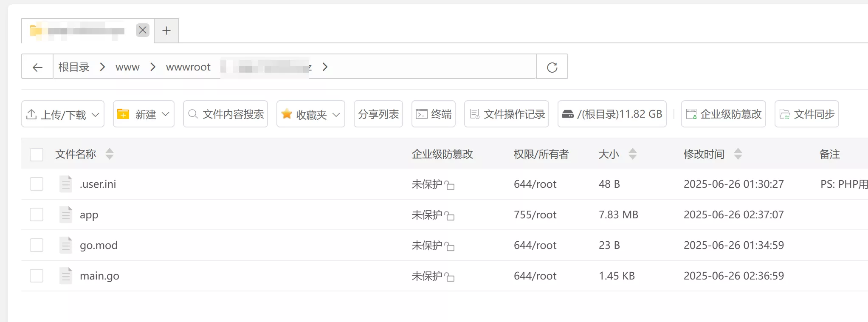Screen dimensions: 868x322
Task: Open 企业级防篡改 toolbar button
Action: pyautogui.click(x=724, y=114)
